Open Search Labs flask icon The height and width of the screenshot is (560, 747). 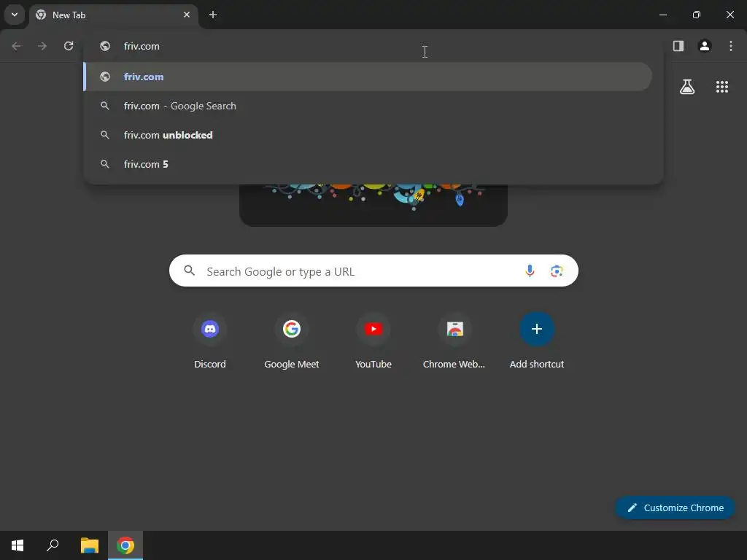point(687,87)
